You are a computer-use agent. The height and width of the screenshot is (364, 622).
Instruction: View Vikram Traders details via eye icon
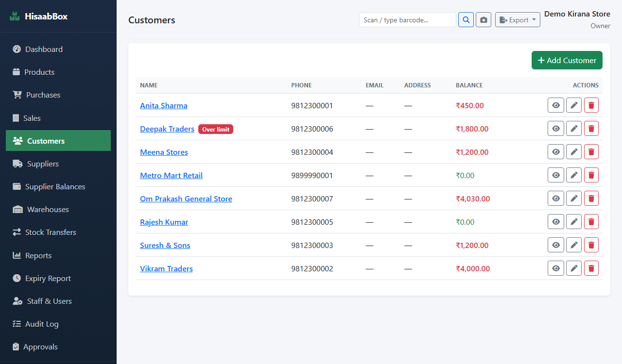(x=556, y=268)
